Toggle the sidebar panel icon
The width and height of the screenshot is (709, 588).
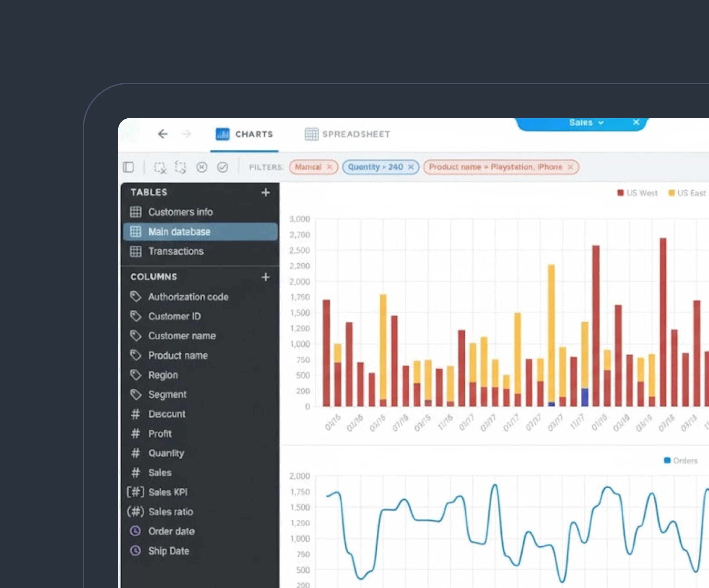[x=128, y=167]
